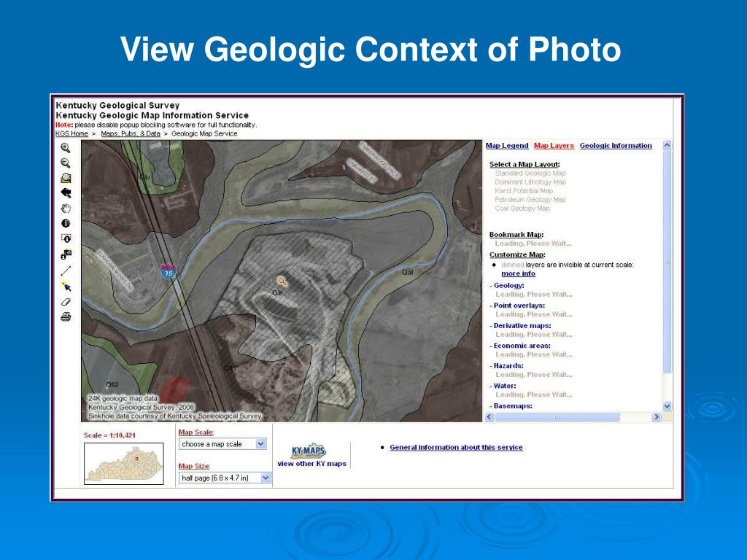Click the zoom to full extent icon
The image size is (747, 560).
(x=66, y=178)
